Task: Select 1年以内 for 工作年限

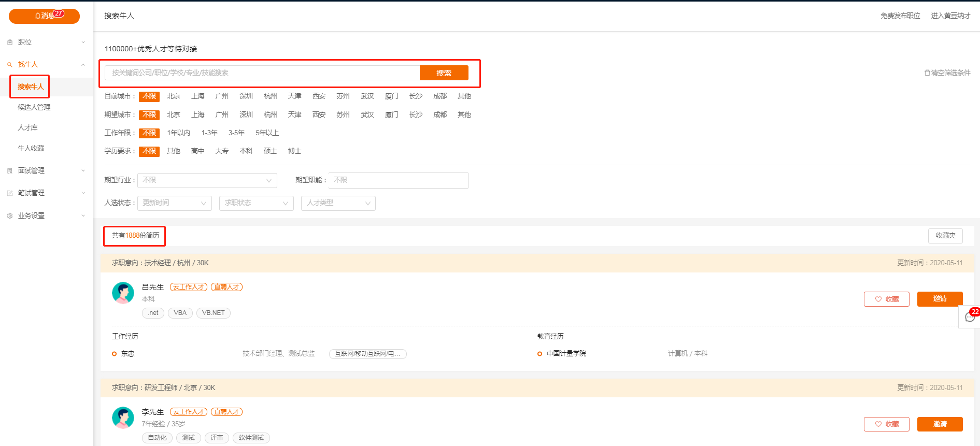Action: (179, 133)
